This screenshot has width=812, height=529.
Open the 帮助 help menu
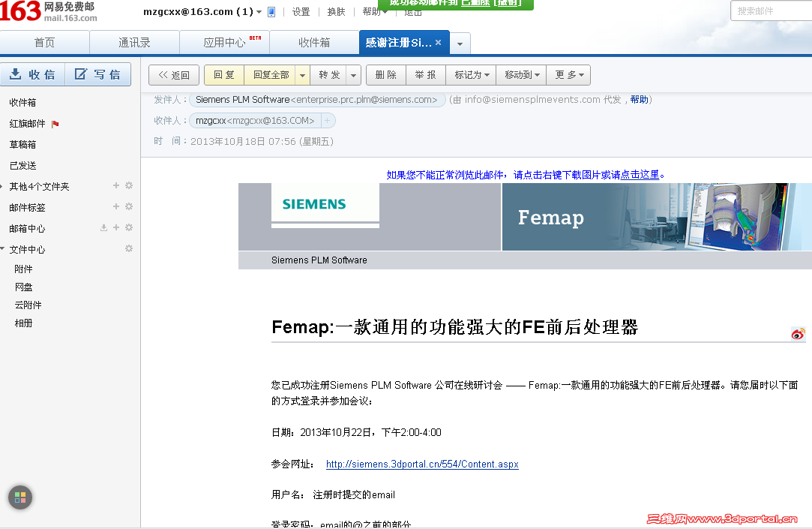(x=374, y=12)
